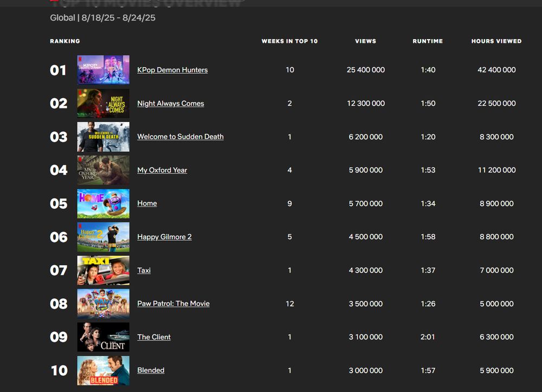This screenshot has height=392, width=542.
Task: Click the rank number 05
Action: (x=59, y=204)
